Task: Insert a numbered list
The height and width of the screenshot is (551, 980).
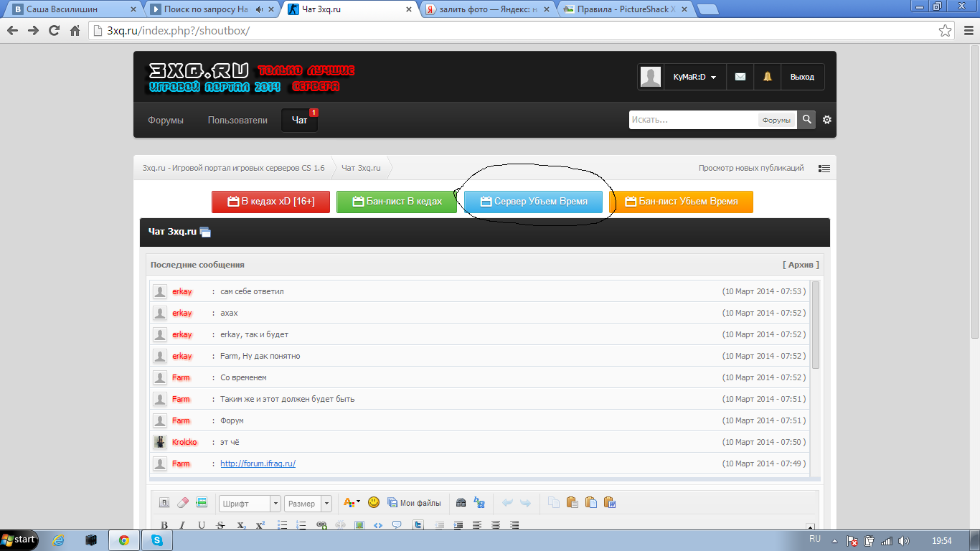Action: click(301, 525)
